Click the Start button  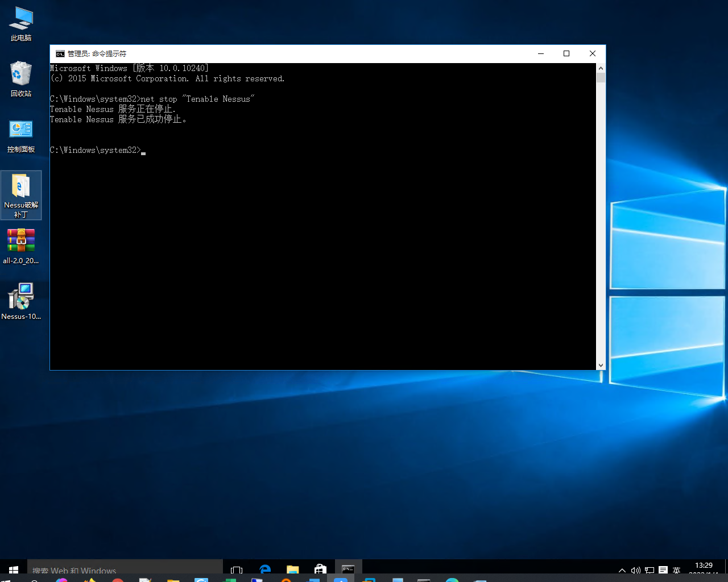pyautogui.click(x=13, y=569)
